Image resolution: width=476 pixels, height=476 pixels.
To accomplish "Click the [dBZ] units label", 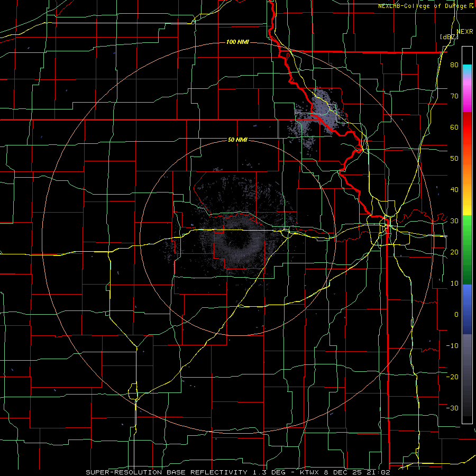I will [x=449, y=36].
